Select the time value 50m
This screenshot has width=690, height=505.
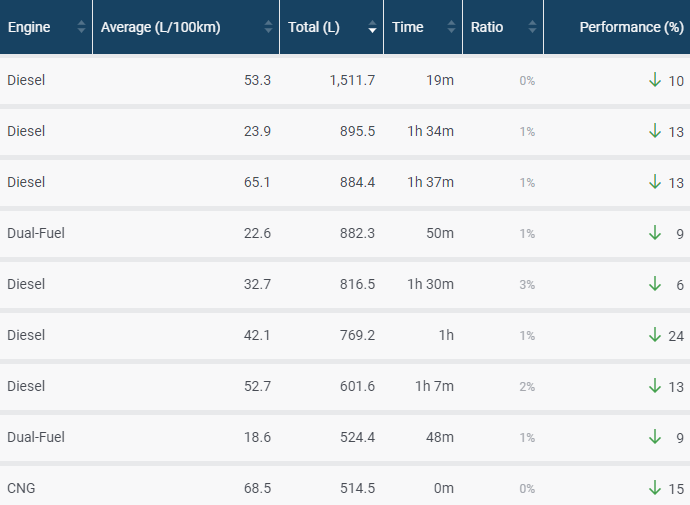coord(440,233)
